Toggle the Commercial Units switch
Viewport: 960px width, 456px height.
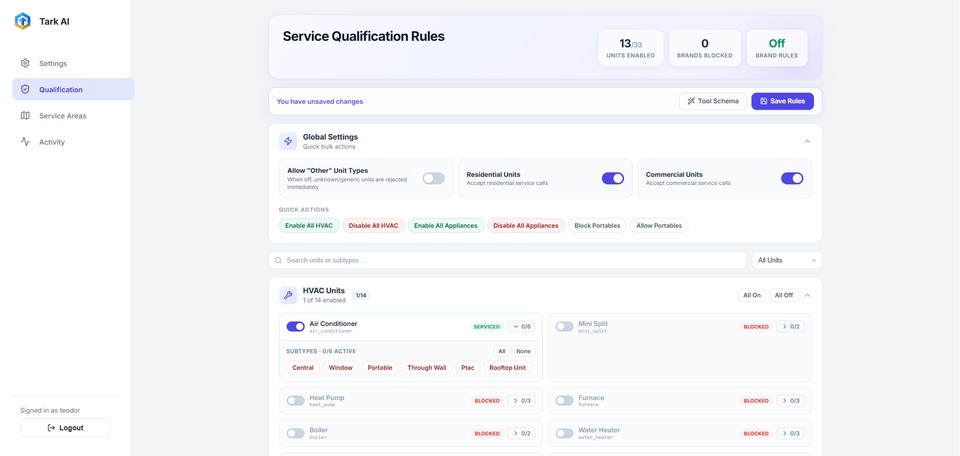point(792,178)
